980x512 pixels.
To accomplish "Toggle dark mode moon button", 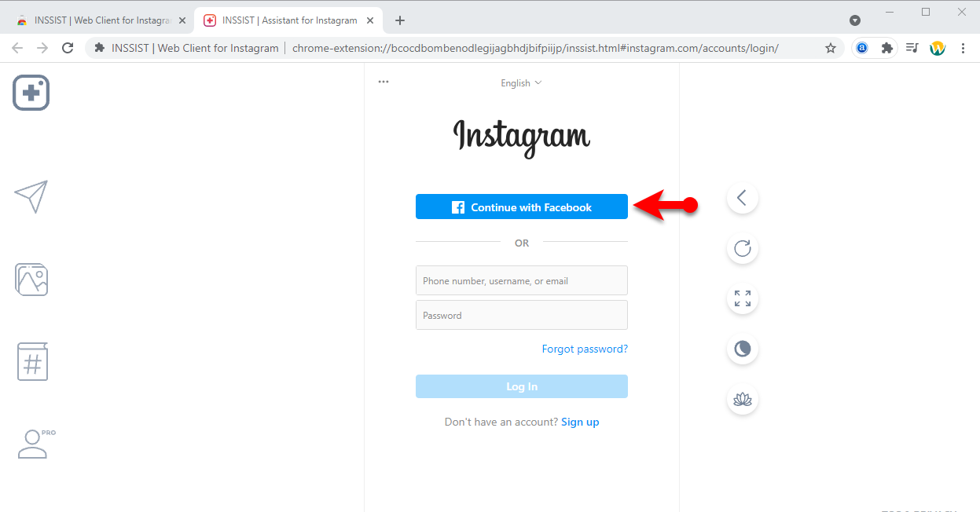I will click(x=743, y=349).
